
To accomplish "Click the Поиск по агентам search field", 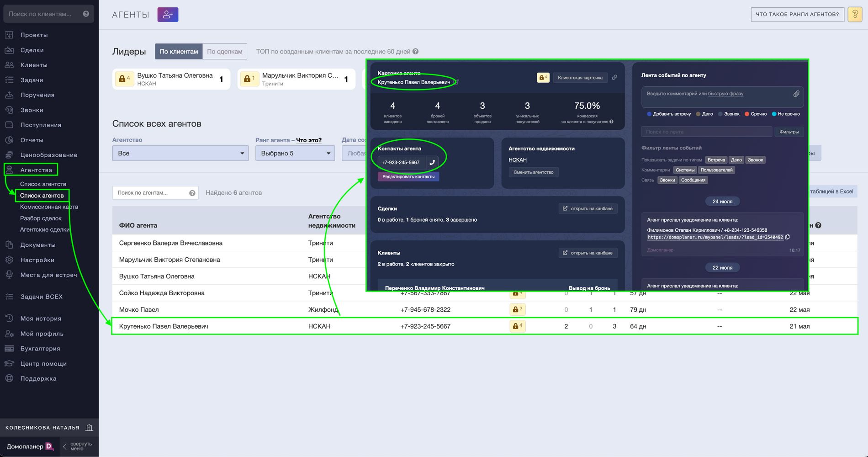I will 150,193.
